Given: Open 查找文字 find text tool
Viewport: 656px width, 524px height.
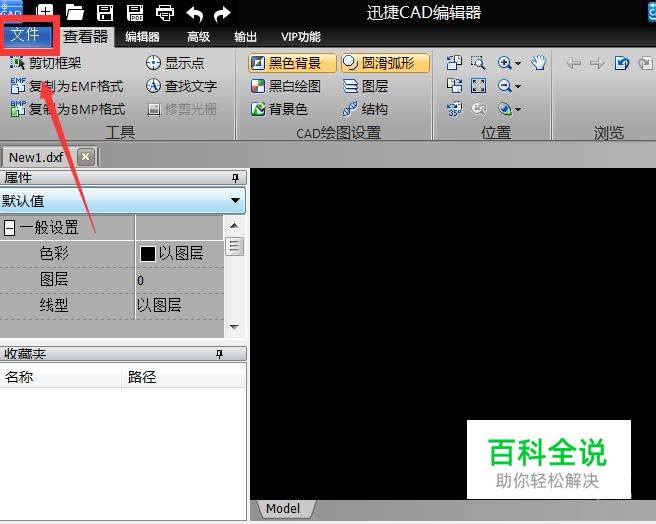Looking at the screenshot, I should point(181,86).
